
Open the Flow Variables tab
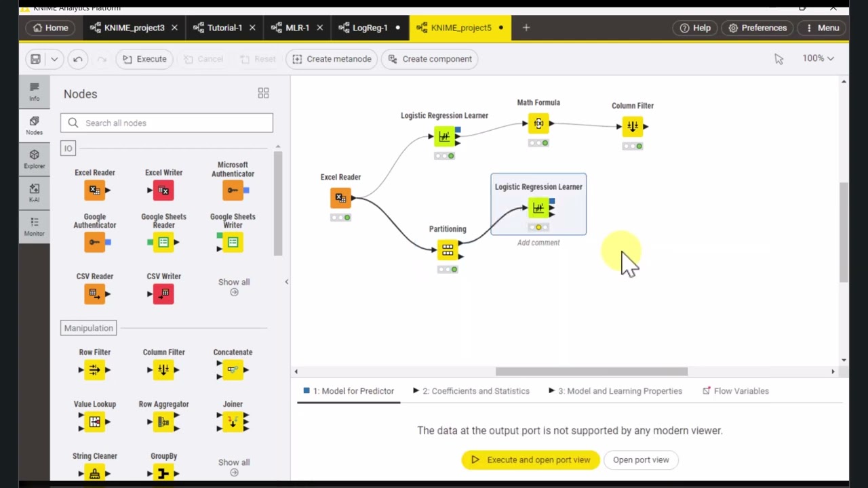736,391
